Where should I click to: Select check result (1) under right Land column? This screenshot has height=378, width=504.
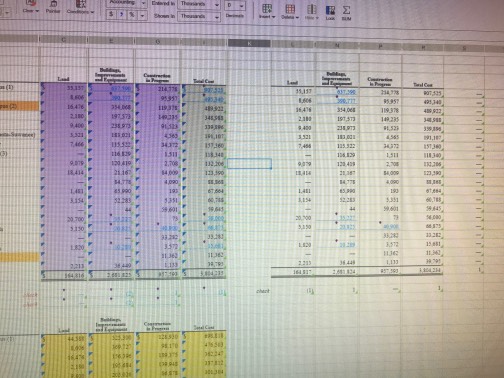[x=310, y=291]
